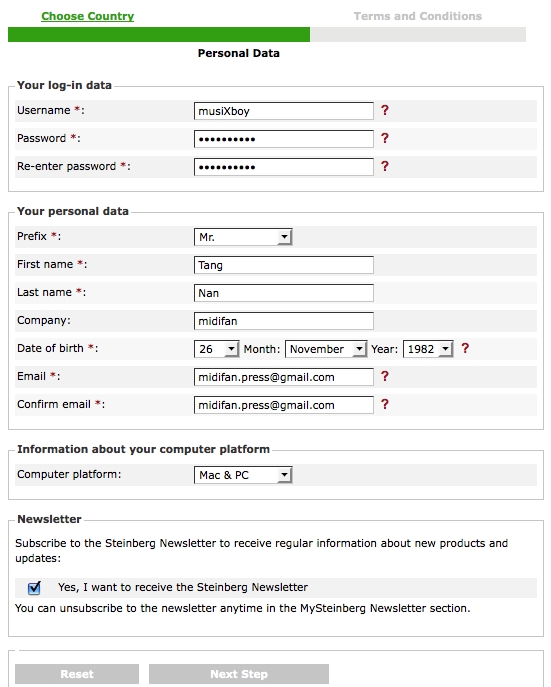
Task: Expand the Year dropdown showing 1982
Action: 428,349
